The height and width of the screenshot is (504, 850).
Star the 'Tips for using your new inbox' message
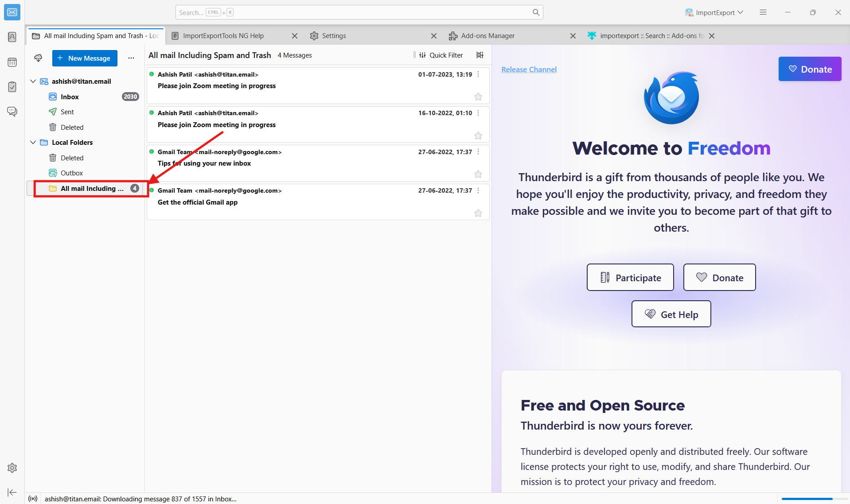(x=478, y=174)
